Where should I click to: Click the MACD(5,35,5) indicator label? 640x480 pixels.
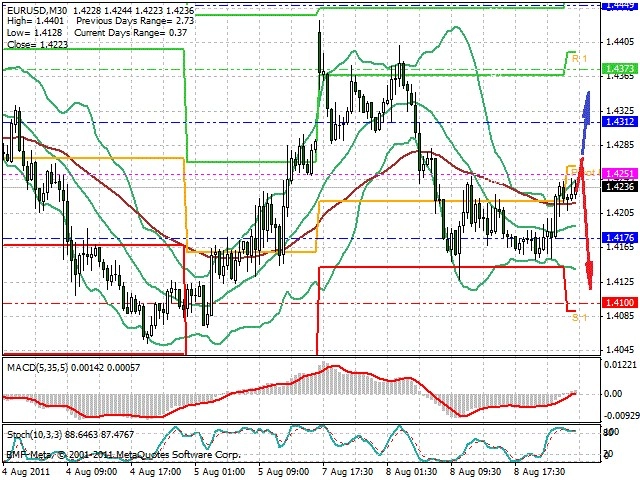coord(38,368)
